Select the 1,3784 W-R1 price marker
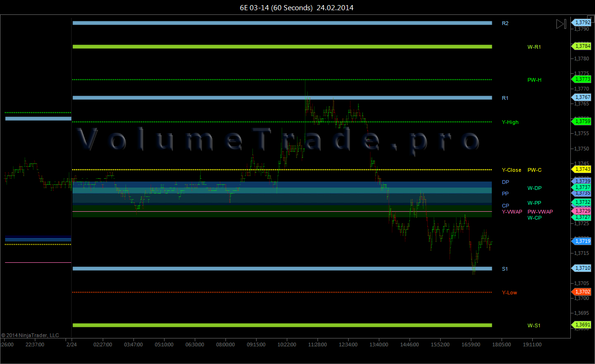The image size is (595, 364). (x=581, y=46)
